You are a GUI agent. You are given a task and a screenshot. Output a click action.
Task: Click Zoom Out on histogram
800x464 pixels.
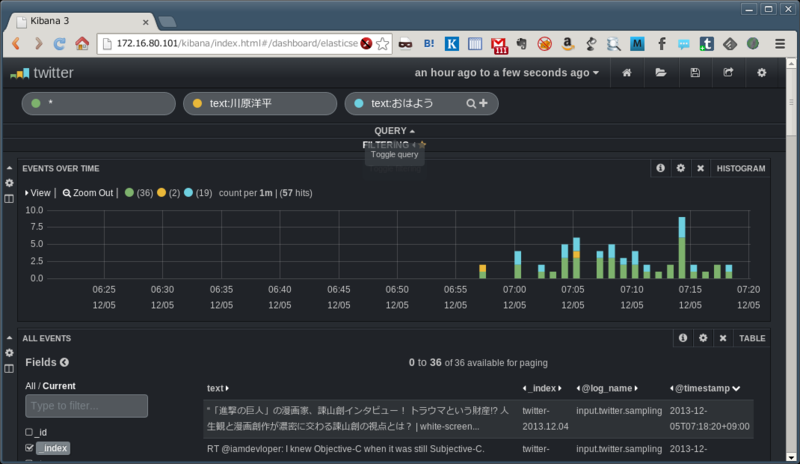tap(88, 193)
